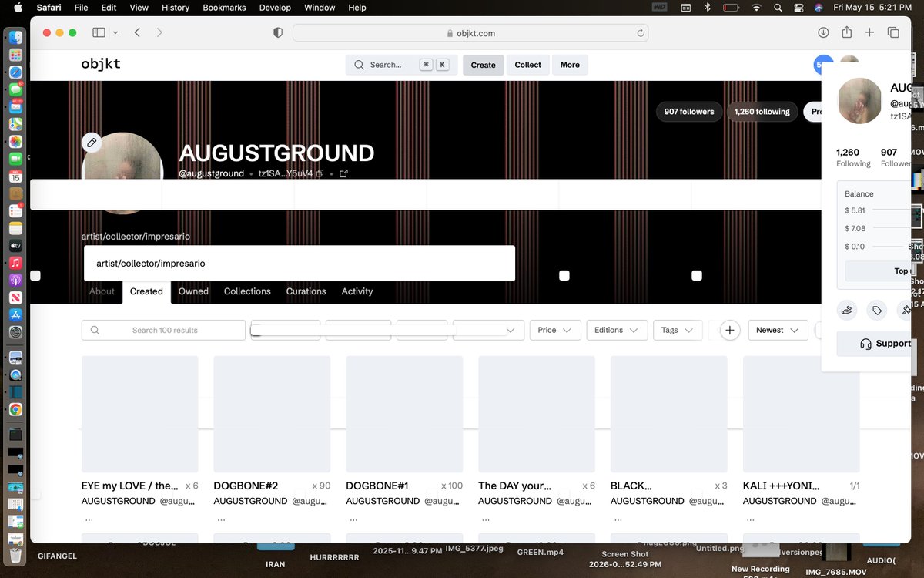Screen dimensions: 924x578
Task: Open the KALI +++YONI... token thumbnail
Action: click(802, 414)
